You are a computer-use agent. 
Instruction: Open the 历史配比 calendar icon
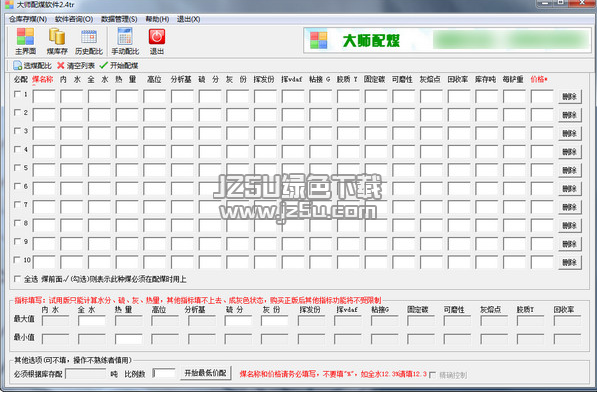coord(89,37)
